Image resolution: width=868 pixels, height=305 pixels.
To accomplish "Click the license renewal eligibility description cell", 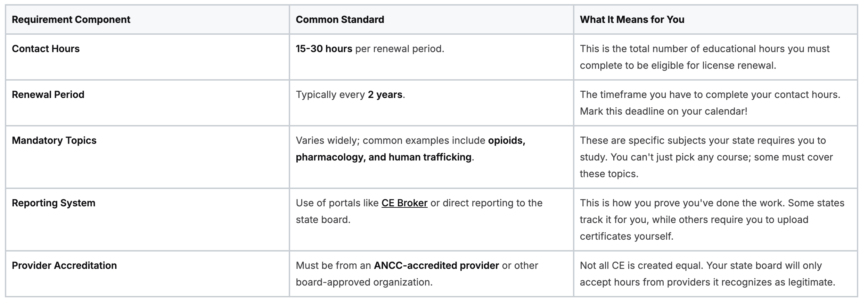I will 715,57.
